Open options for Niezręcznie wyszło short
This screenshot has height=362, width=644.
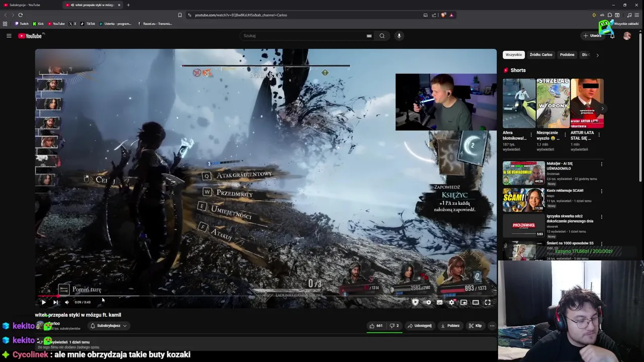point(565,135)
